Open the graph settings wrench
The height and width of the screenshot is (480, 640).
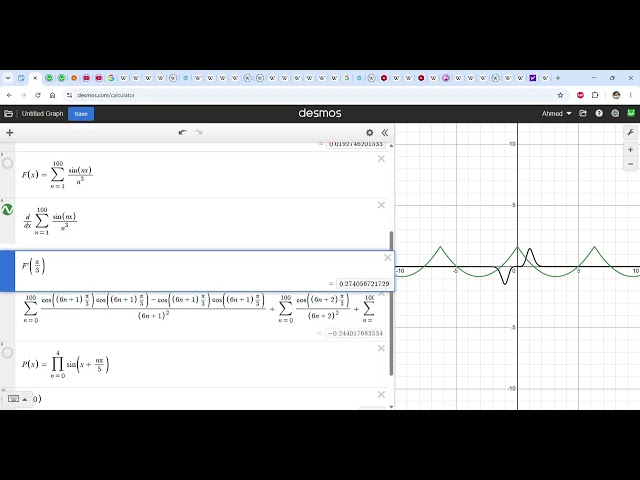630,132
